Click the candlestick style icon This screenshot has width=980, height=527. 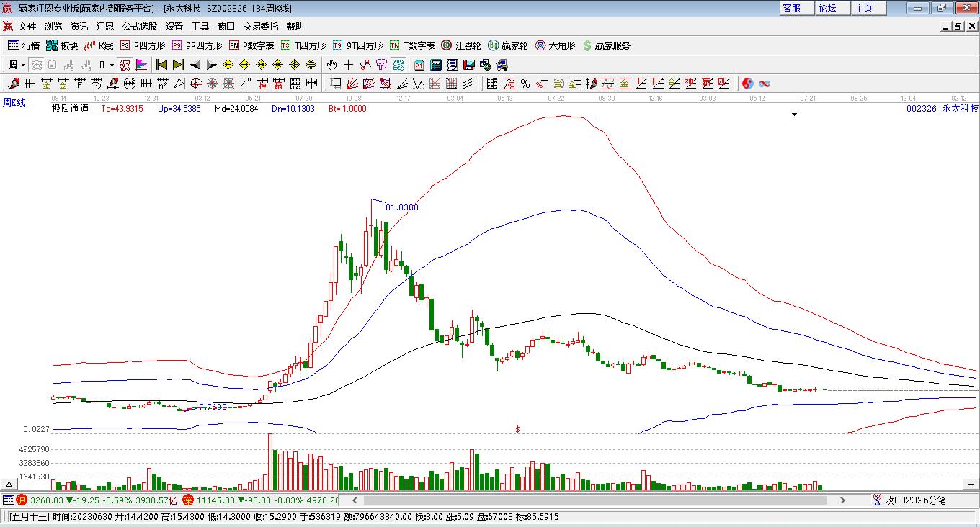(102, 65)
